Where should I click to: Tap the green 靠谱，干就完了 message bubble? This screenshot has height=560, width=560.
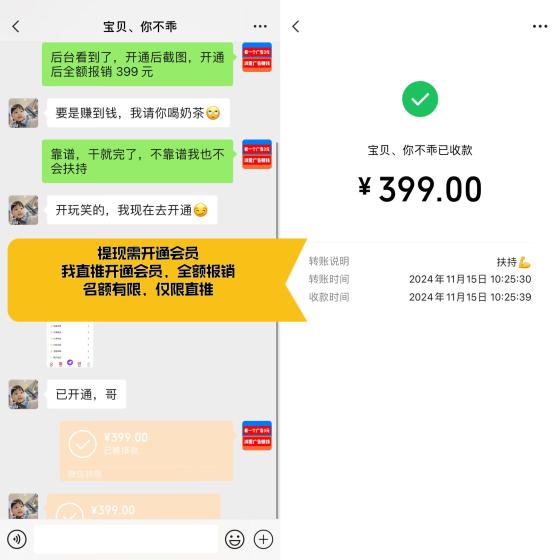pos(138,161)
